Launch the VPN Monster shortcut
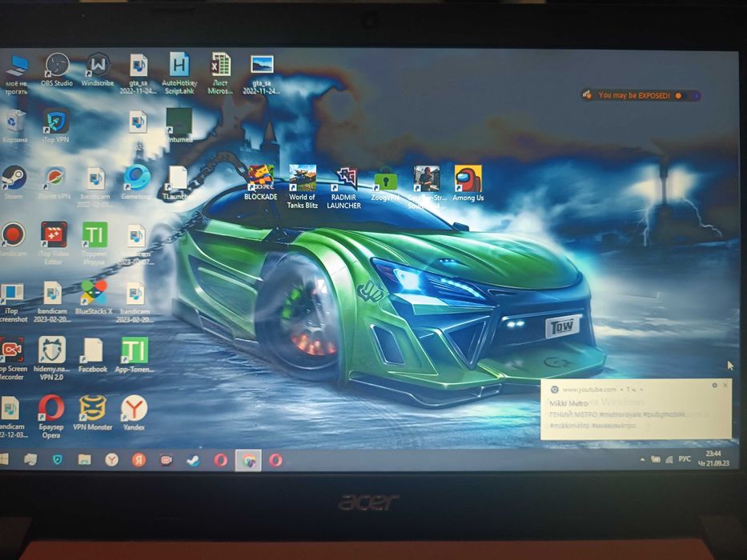This screenshot has height=560, width=747. [x=92, y=412]
